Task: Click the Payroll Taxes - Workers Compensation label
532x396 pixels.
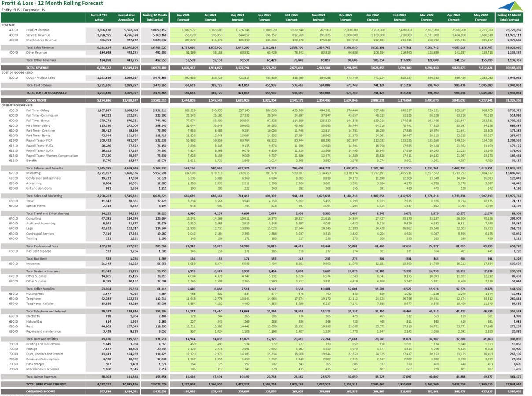Action: click(52, 156)
